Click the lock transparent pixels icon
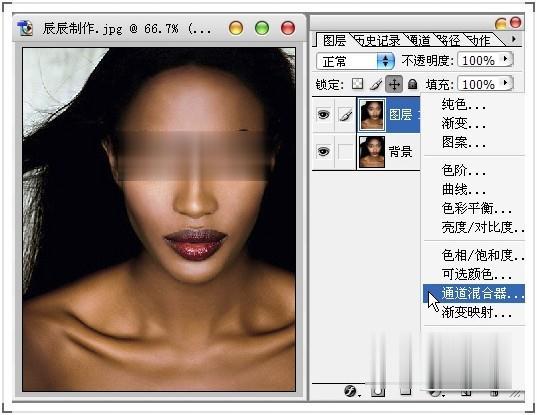 357,84
